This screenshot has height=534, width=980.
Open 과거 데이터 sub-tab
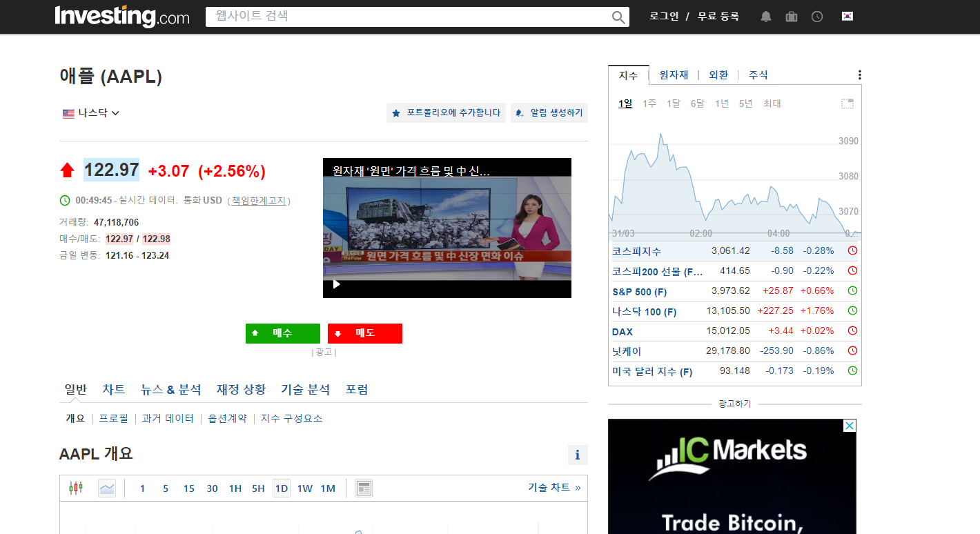[168, 419]
